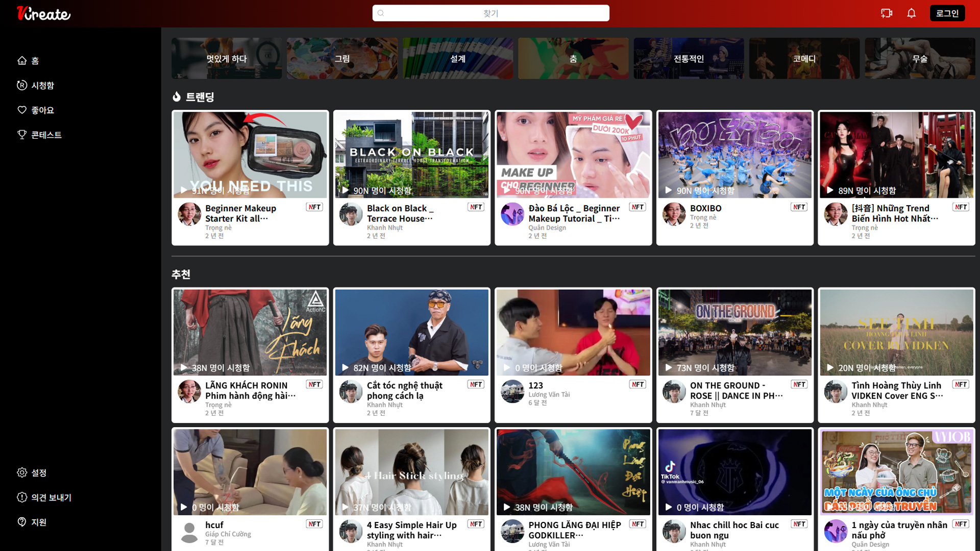Click into the 찾기 search field

(490, 13)
